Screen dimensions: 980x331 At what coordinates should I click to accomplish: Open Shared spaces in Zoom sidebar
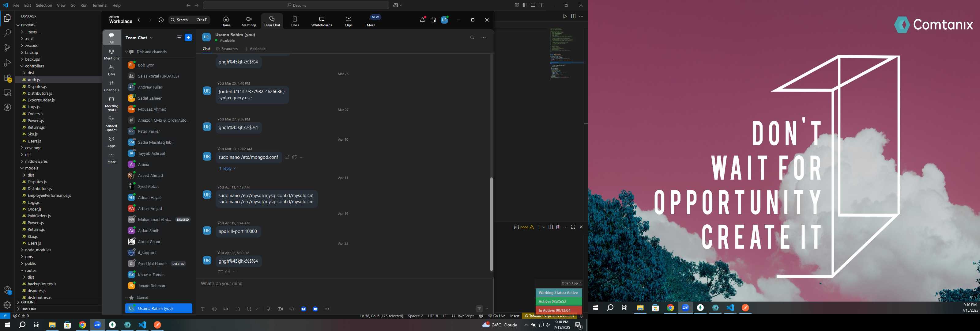point(111,124)
